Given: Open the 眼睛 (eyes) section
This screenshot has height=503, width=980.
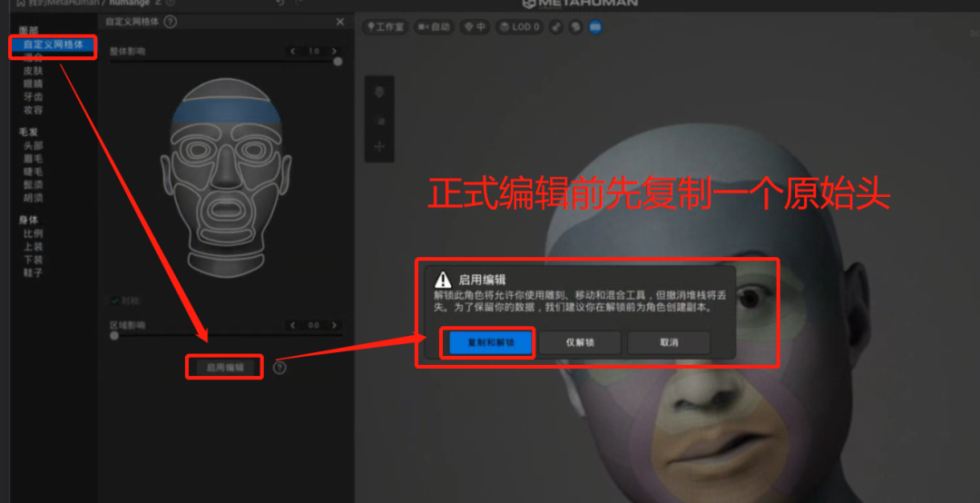Looking at the screenshot, I should click(34, 84).
